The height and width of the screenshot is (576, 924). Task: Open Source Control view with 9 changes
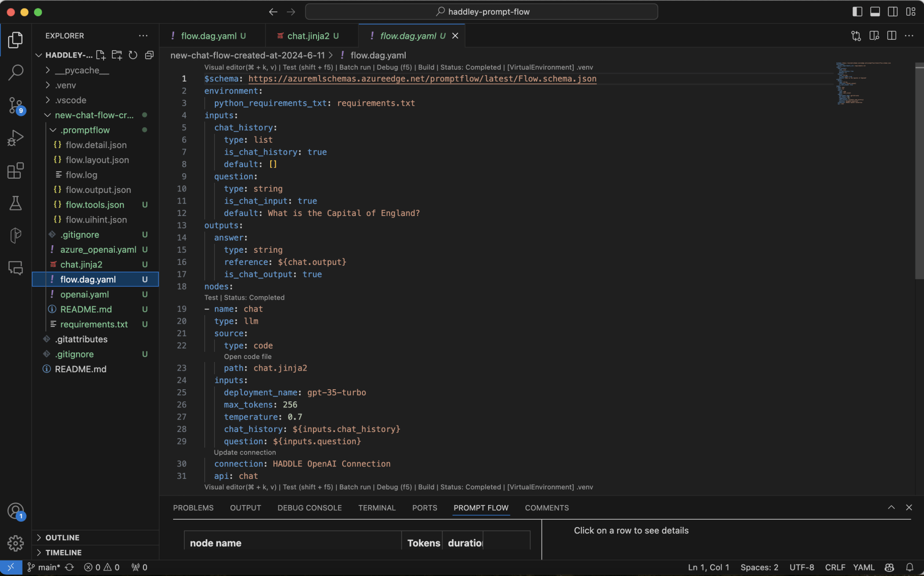point(16,105)
